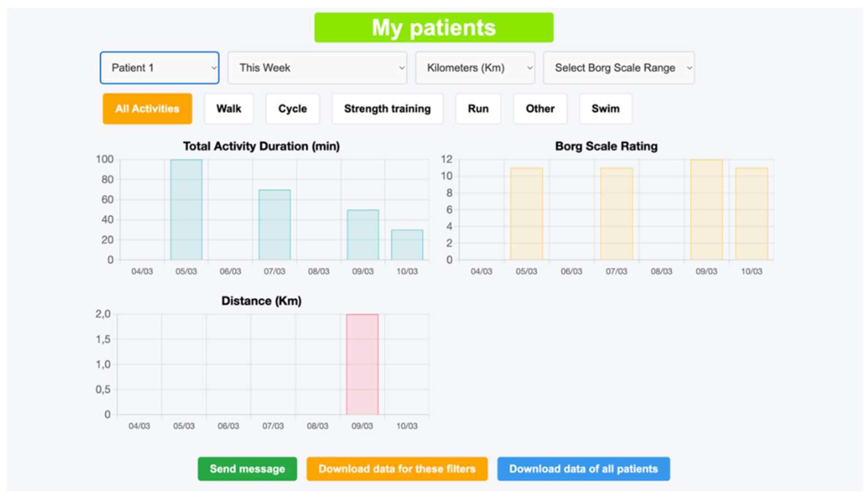
Task: Show only Swim activities
Action: (x=606, y=109)
